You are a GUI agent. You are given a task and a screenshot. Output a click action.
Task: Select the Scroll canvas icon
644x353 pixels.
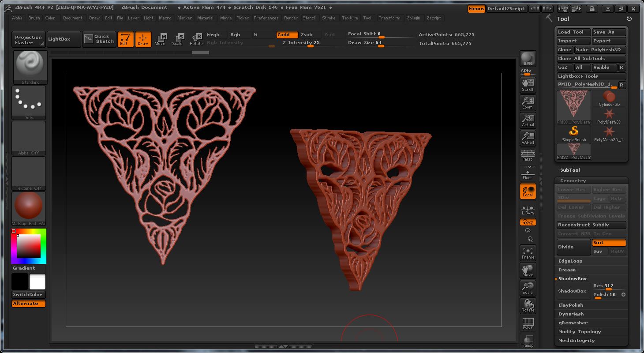[x=528, y=85]
